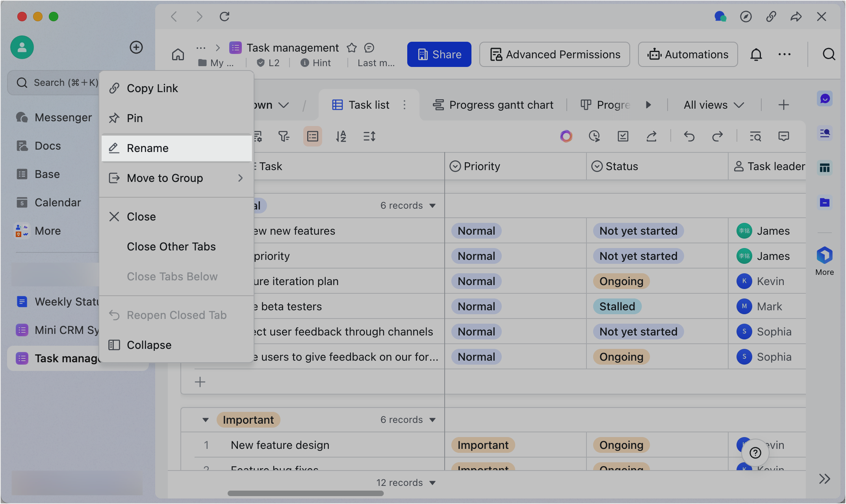Click the blue Share button
The width and height of the screenshot is (846, 504).
point(439,54)
